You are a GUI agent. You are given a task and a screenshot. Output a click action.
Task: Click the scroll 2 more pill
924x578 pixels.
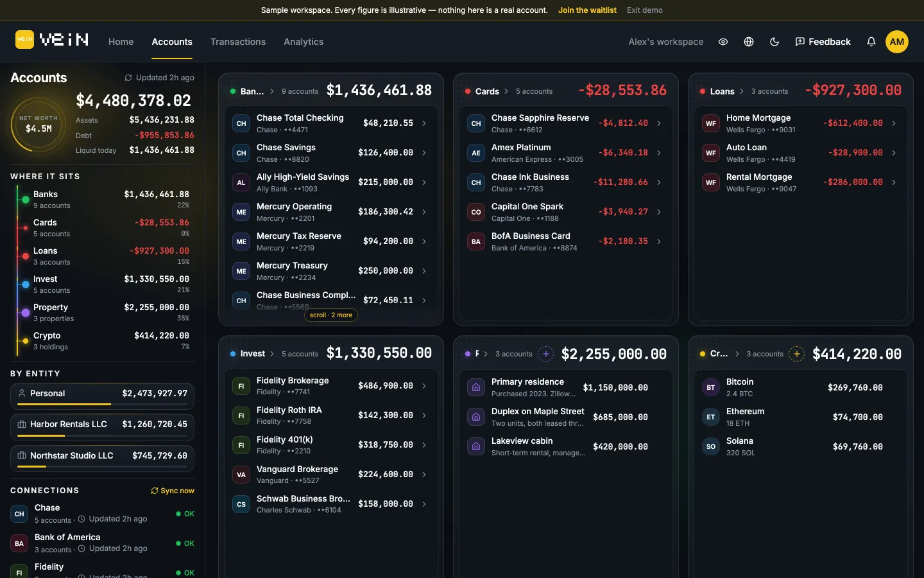(331, 315)
